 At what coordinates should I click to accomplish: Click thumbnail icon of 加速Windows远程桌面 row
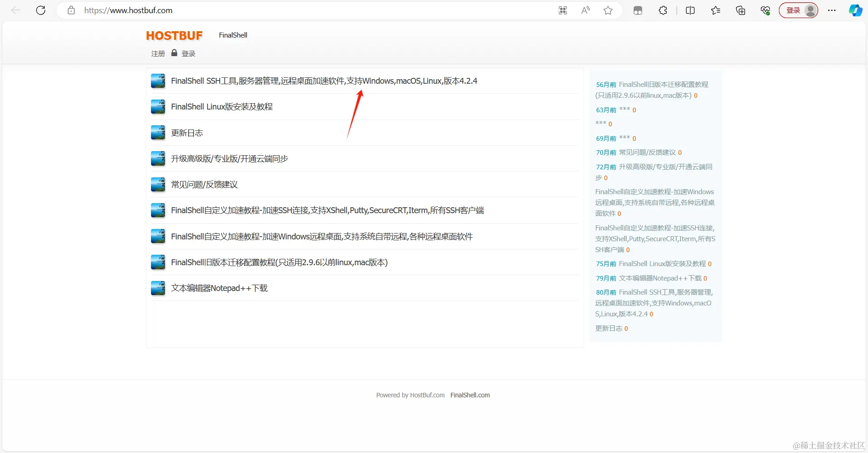pyautogui.click(x=158, y=236)
